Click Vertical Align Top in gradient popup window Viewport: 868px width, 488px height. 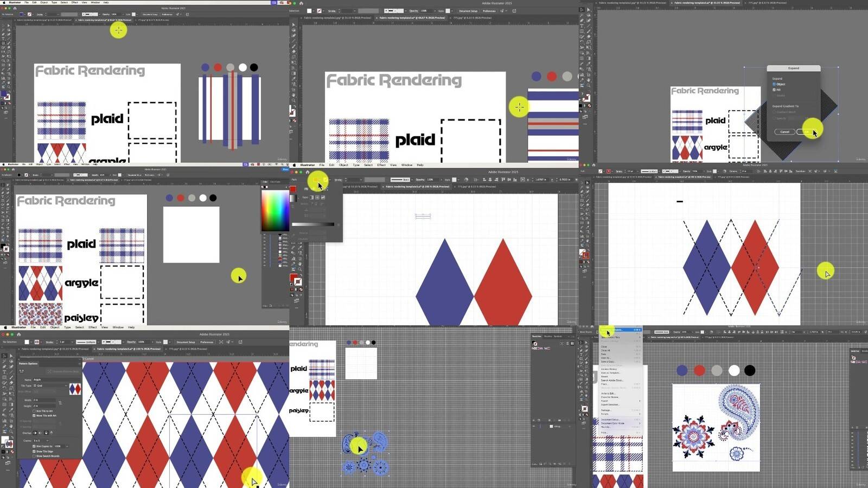click(503, 180)
